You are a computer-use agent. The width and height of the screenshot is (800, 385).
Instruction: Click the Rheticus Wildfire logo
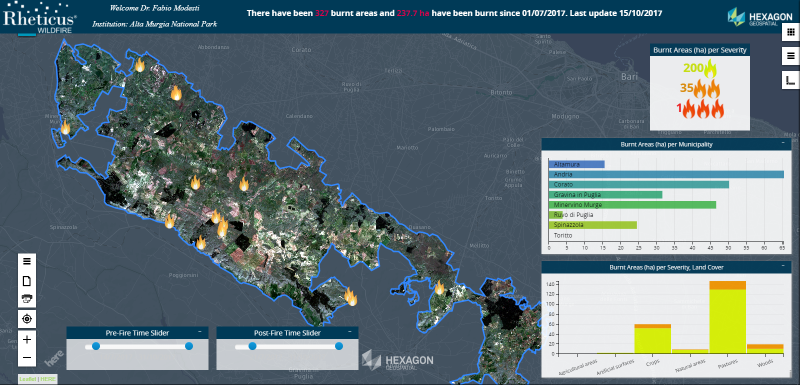pos(40,19)
